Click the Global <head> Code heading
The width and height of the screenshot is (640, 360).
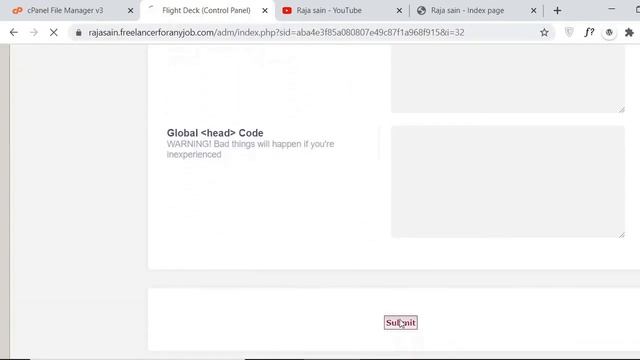[x=215, y=133]
